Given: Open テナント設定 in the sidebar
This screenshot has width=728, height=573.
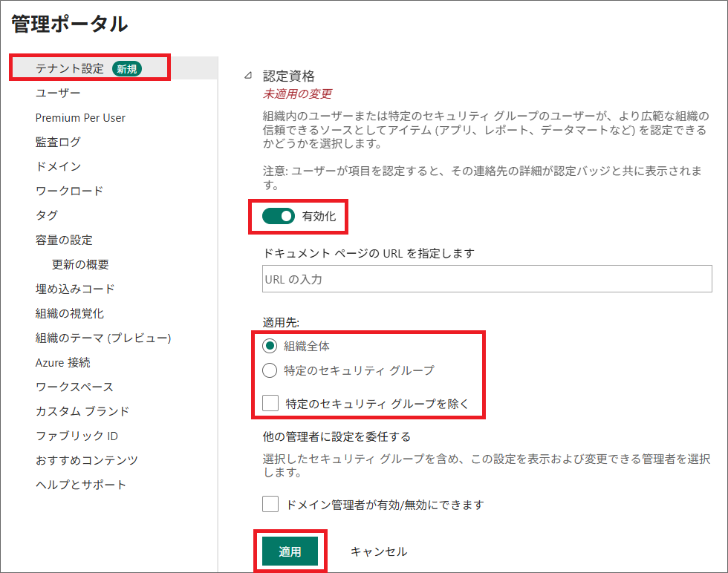Looking at the screenshot, I should coord(70,68).
